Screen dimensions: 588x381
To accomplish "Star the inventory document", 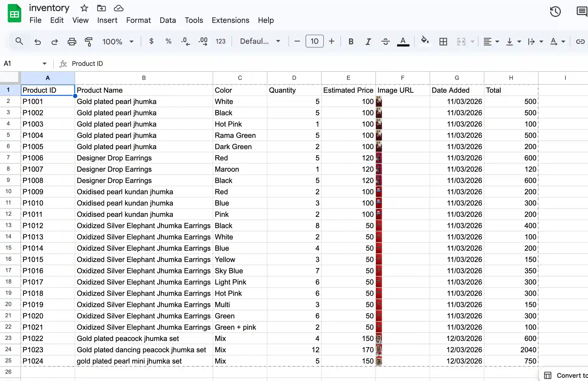I will tap(84, 8).
